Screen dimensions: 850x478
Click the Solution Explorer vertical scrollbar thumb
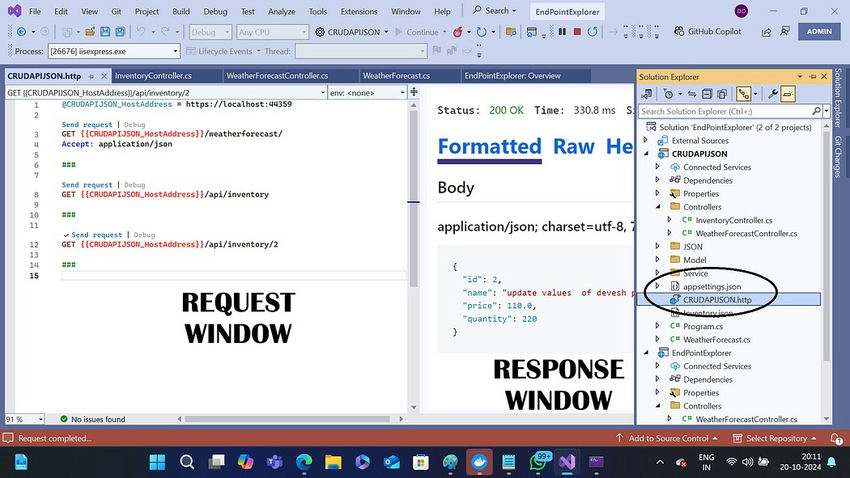point(826,245)
